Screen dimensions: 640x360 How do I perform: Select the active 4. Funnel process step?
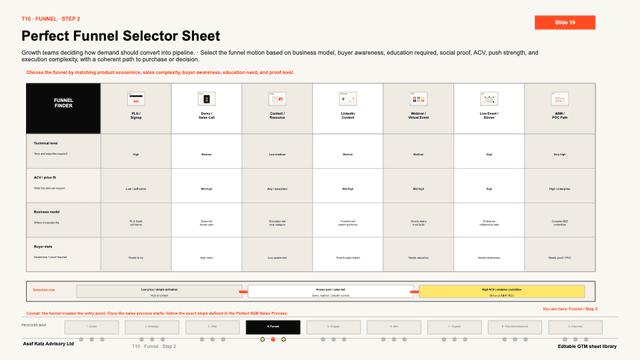point(273,327)
